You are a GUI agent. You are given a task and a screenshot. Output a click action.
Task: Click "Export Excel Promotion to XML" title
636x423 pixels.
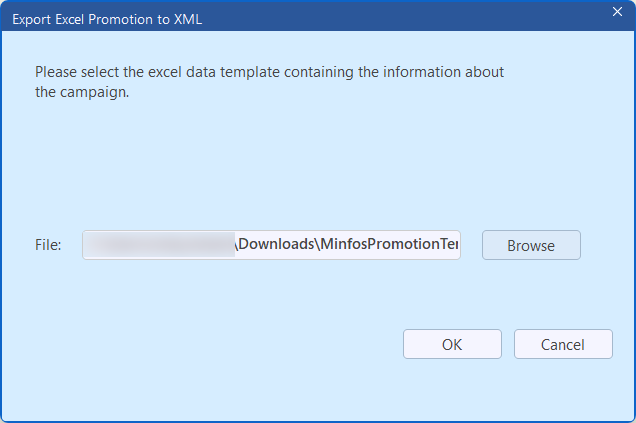tap(105, 19)
